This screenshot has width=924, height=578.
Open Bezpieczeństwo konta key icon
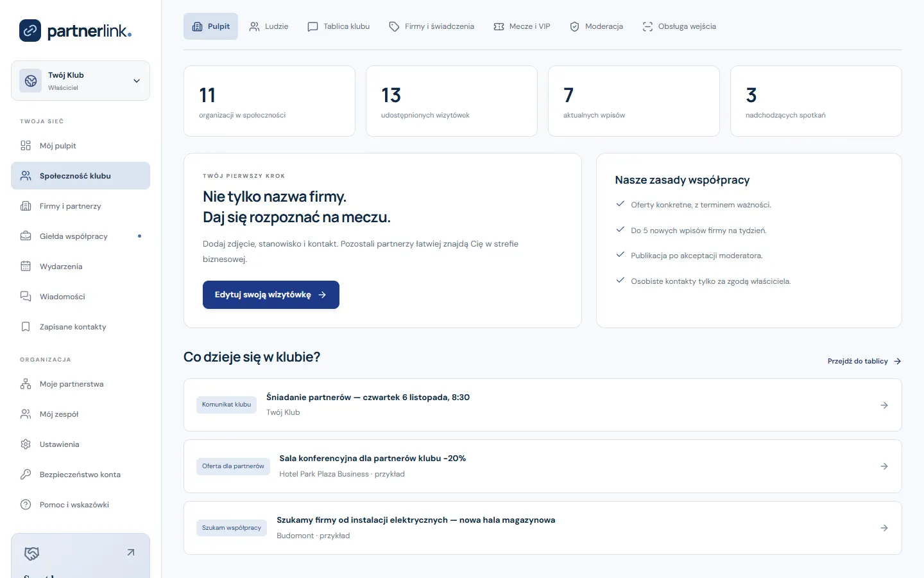click(x=26, y=475)
